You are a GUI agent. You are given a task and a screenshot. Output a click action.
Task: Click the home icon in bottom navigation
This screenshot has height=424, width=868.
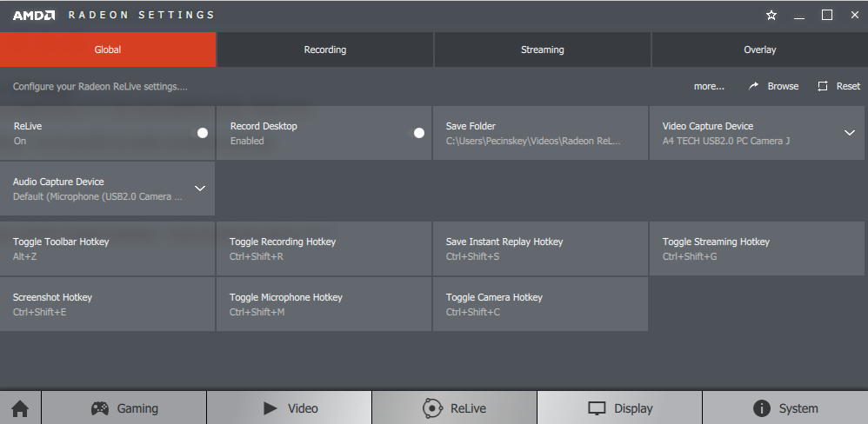pos(20,408)
